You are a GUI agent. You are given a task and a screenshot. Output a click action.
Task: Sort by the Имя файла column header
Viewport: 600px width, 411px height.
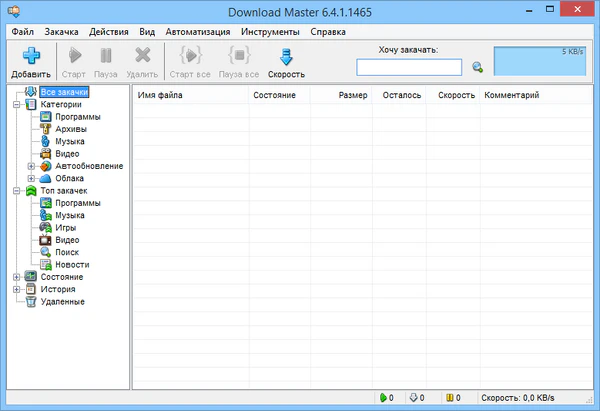pos(190,95)
